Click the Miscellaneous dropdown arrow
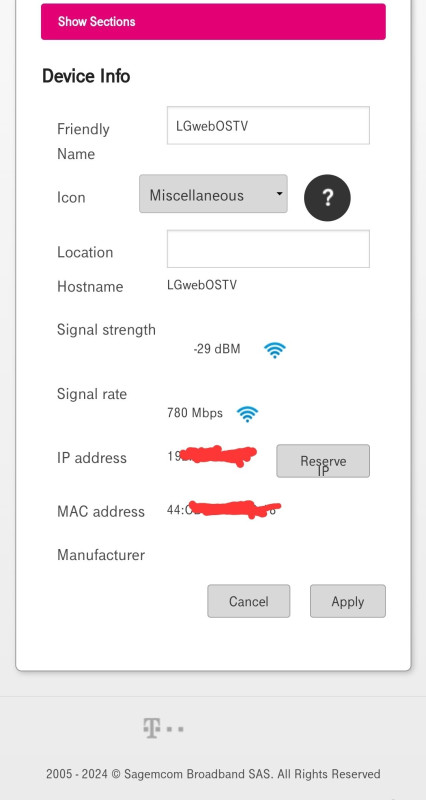The image size is (426, 800). tap(279, 194)
